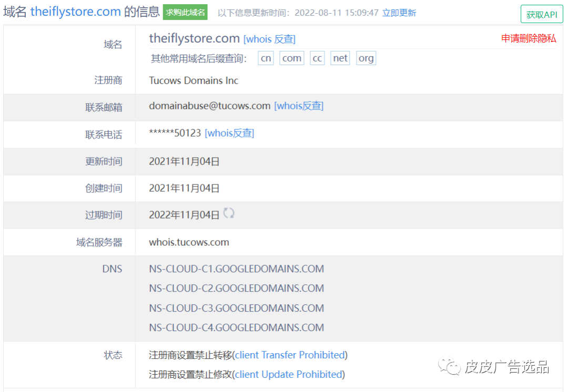Open theiflystore.com link in the page title
568x392 pixels.
coord(75,12)
